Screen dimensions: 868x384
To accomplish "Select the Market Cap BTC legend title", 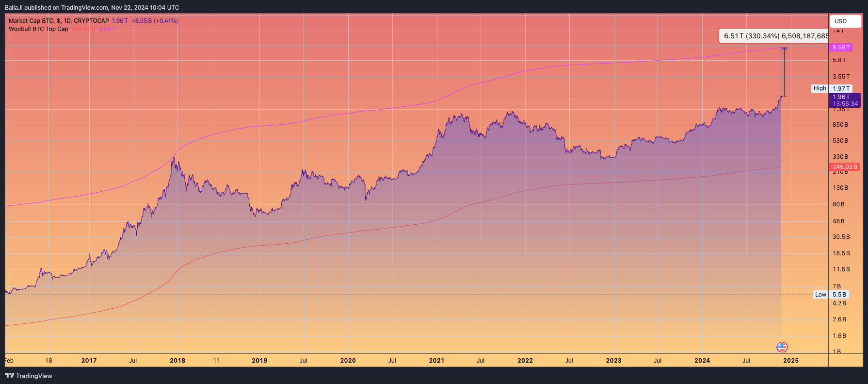I will 59,21.
